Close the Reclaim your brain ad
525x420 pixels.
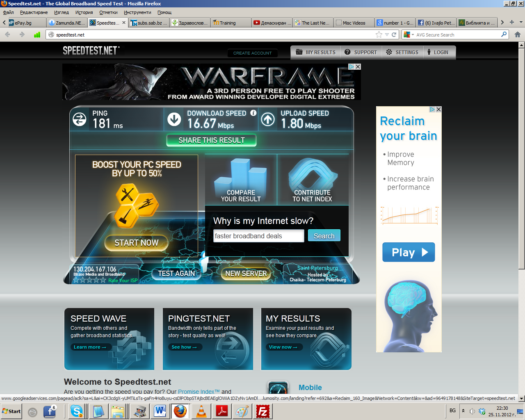tap(439, 109)
